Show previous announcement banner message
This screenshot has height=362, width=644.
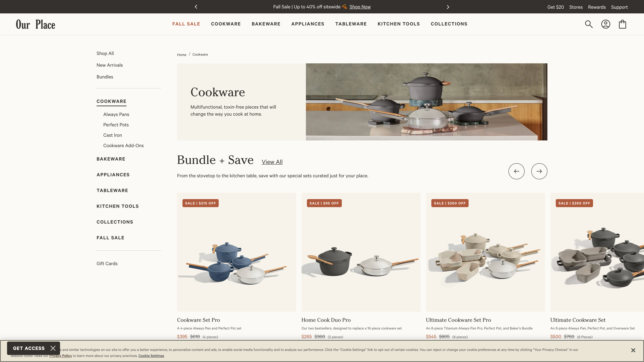click(196, 7)
